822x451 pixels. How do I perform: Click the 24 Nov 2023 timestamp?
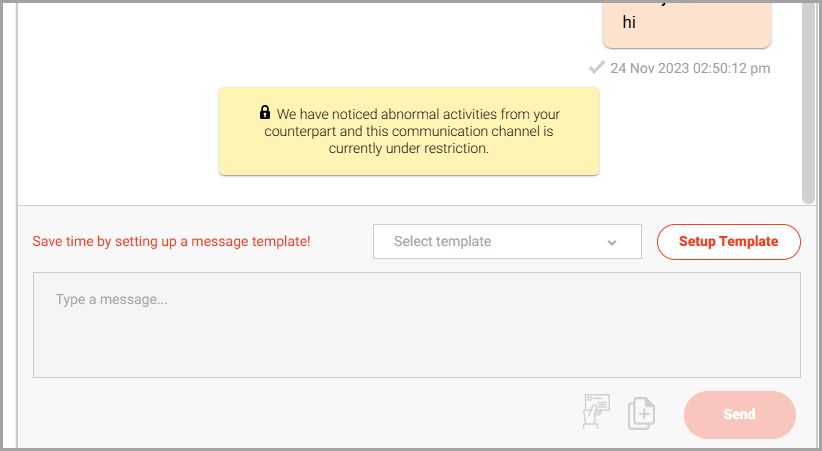pos(690,68)
